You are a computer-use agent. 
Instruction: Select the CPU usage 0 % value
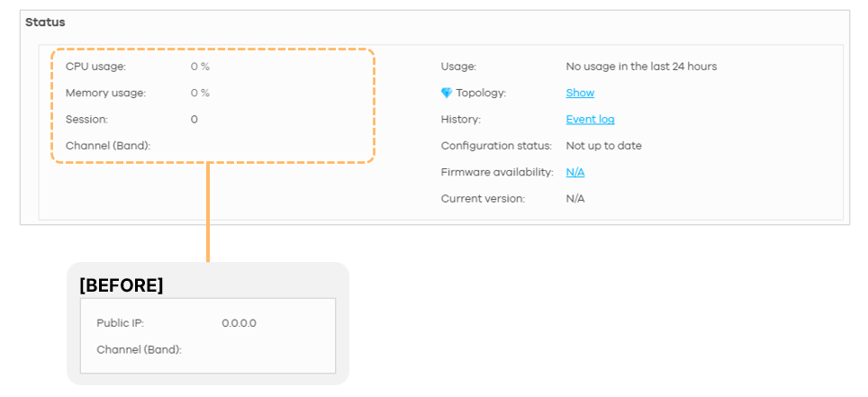click(201, 67)
